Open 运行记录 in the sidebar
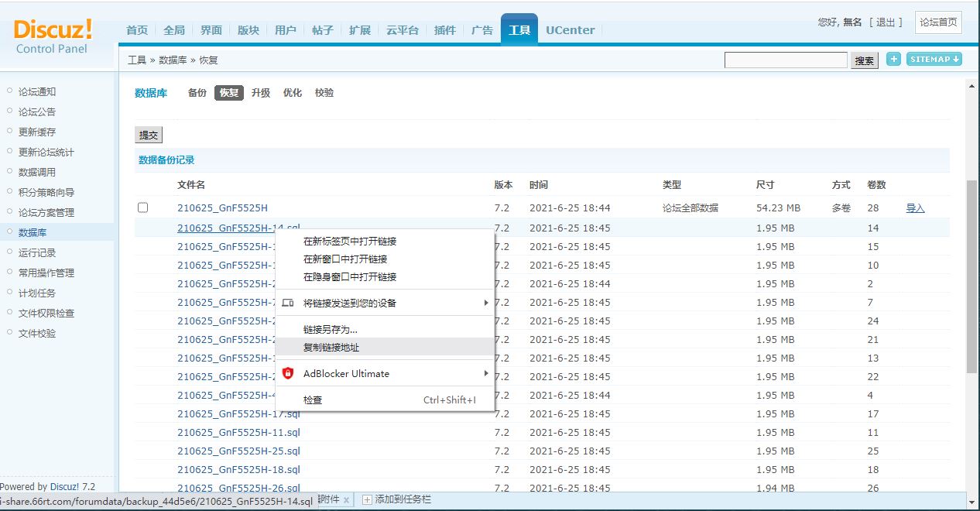Screen dimensions: 980x511 37,252
